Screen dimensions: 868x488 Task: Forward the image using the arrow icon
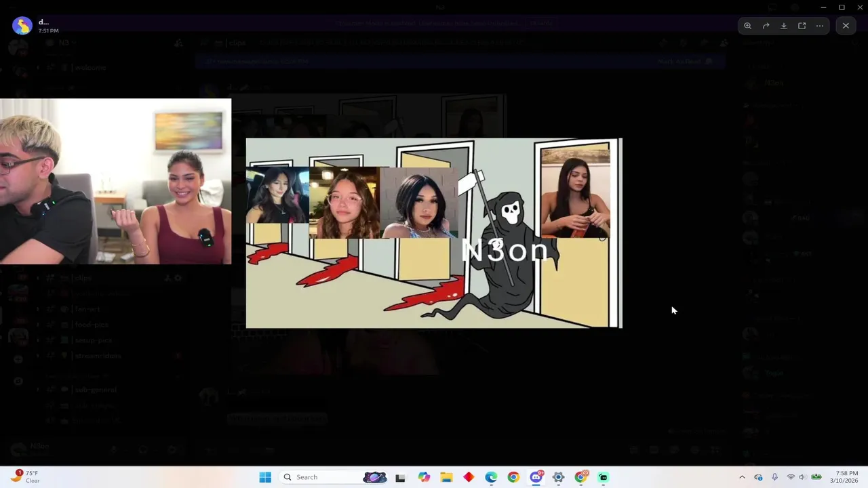point(766,26)
